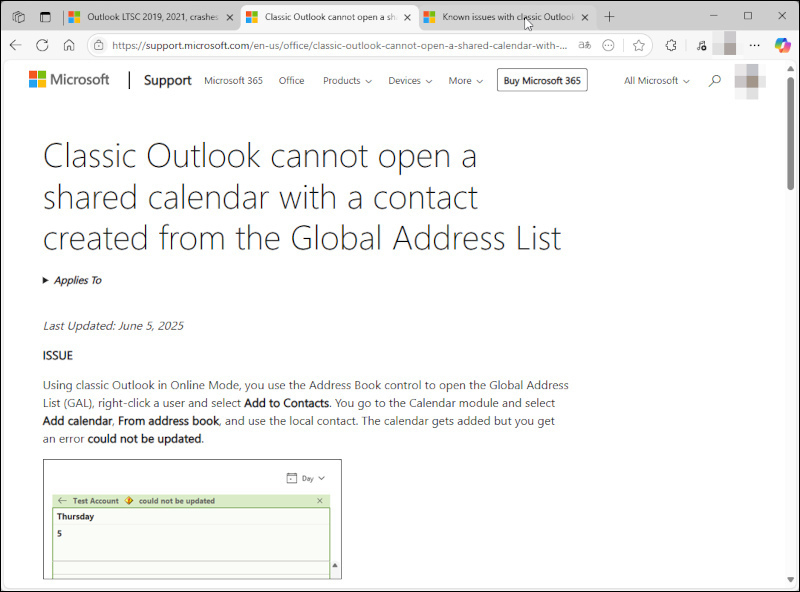The width and height of the screenshot is (800, 592).
Task: Expand the Devices dropdown menu
Action: 410,81
